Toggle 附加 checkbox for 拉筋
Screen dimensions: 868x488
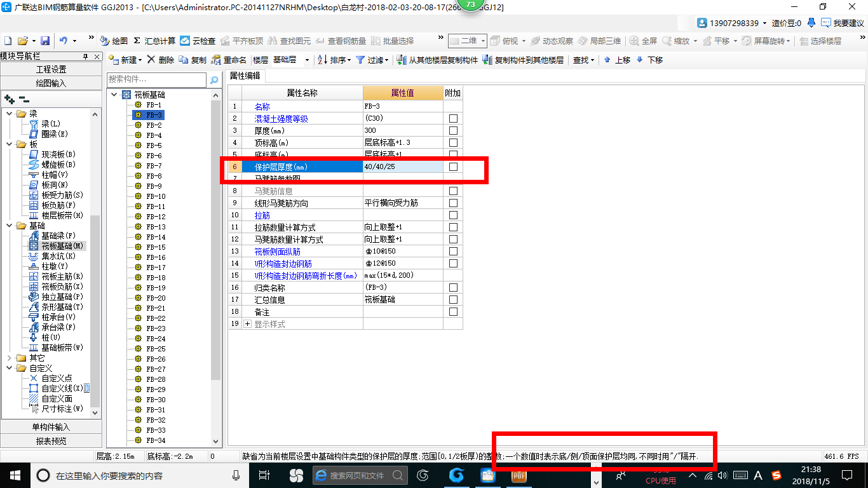[x=453, y=215]
